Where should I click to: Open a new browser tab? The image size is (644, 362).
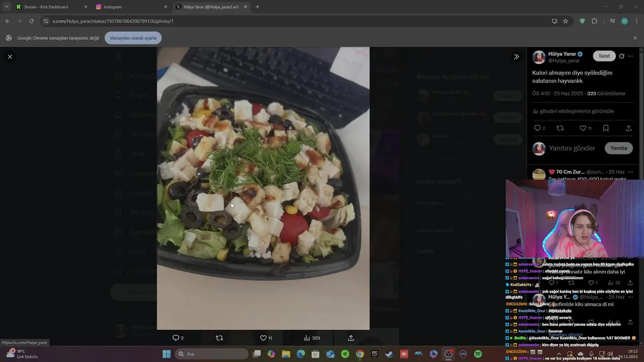258,7
